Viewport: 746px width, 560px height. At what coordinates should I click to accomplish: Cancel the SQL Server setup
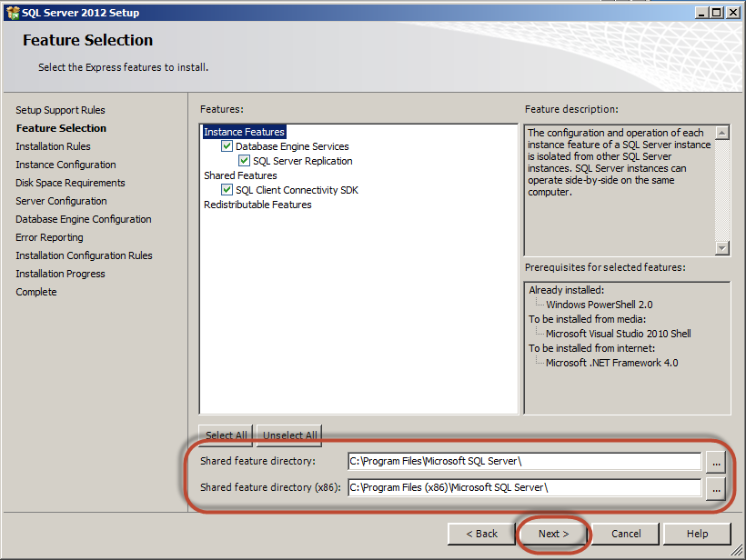point(626,534)
